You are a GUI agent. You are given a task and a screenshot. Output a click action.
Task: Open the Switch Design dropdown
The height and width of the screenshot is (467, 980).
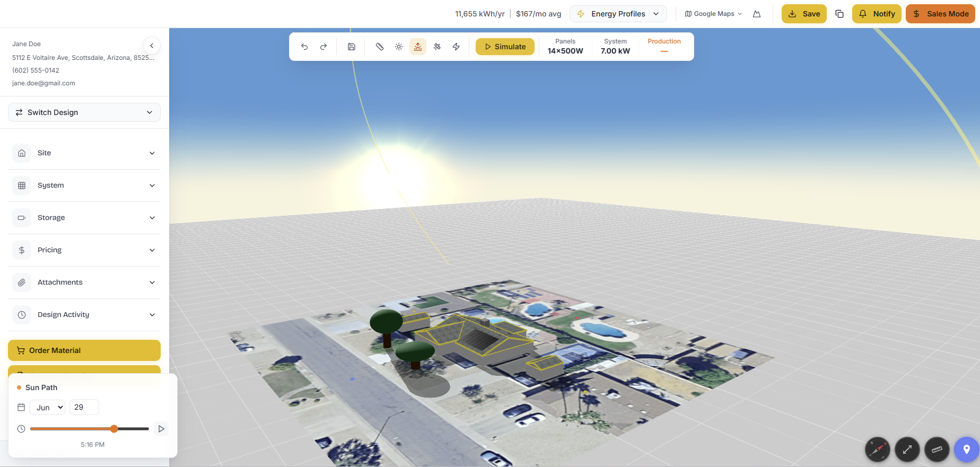click(x=84, y=112)
